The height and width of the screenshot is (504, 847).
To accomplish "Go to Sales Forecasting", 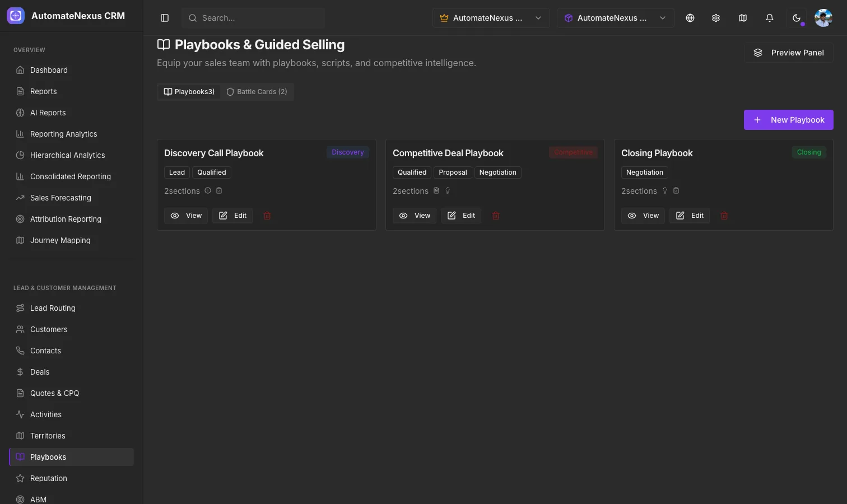I will 72,198.
